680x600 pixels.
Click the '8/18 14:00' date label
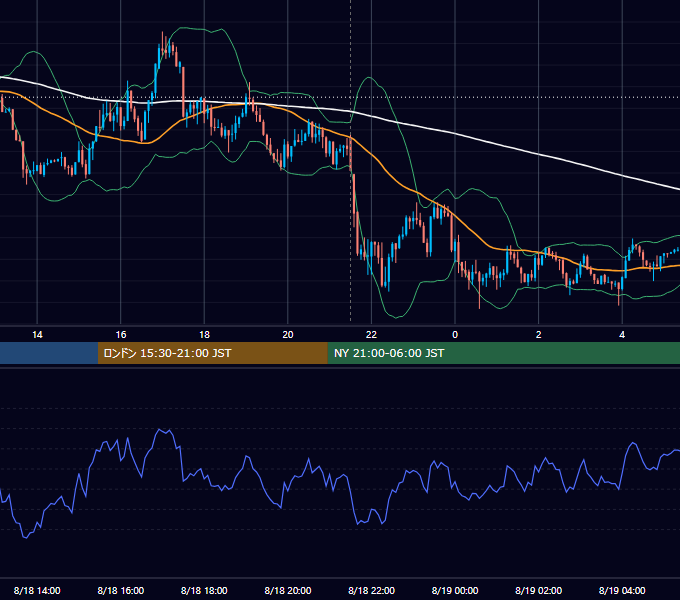(x=37, y=590)
